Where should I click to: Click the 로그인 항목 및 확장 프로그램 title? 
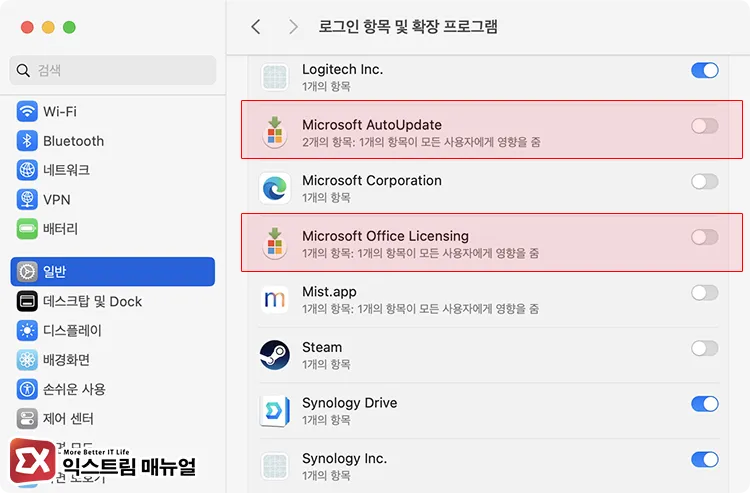pos(408,26)
